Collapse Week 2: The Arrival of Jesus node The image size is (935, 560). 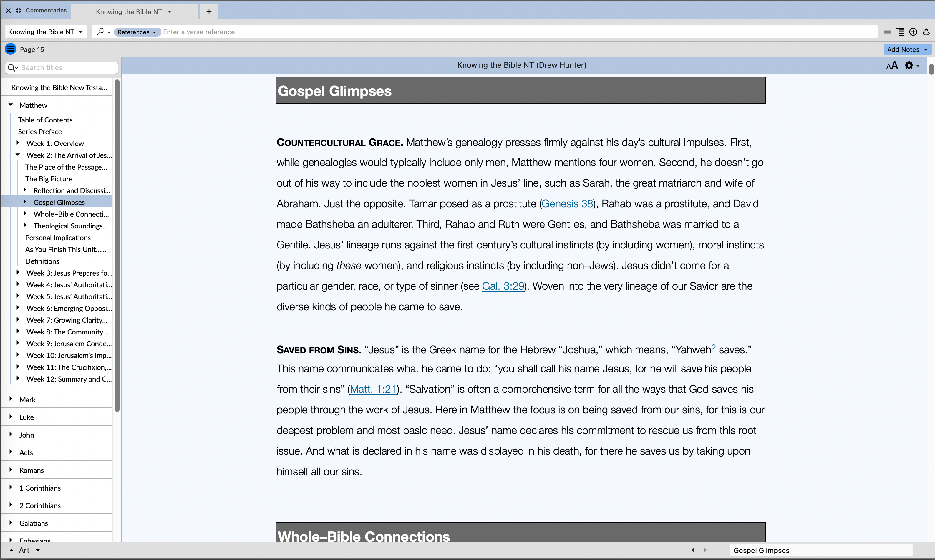18,155
